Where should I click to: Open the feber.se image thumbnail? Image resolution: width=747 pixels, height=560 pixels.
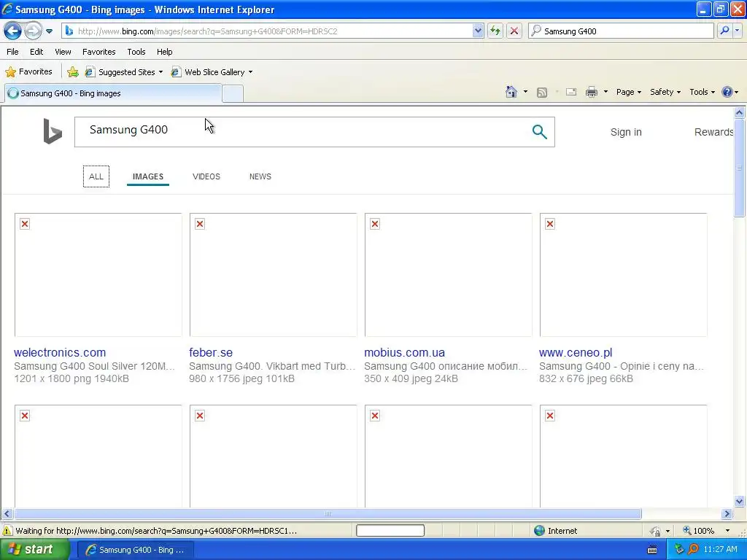pos(273,275)
